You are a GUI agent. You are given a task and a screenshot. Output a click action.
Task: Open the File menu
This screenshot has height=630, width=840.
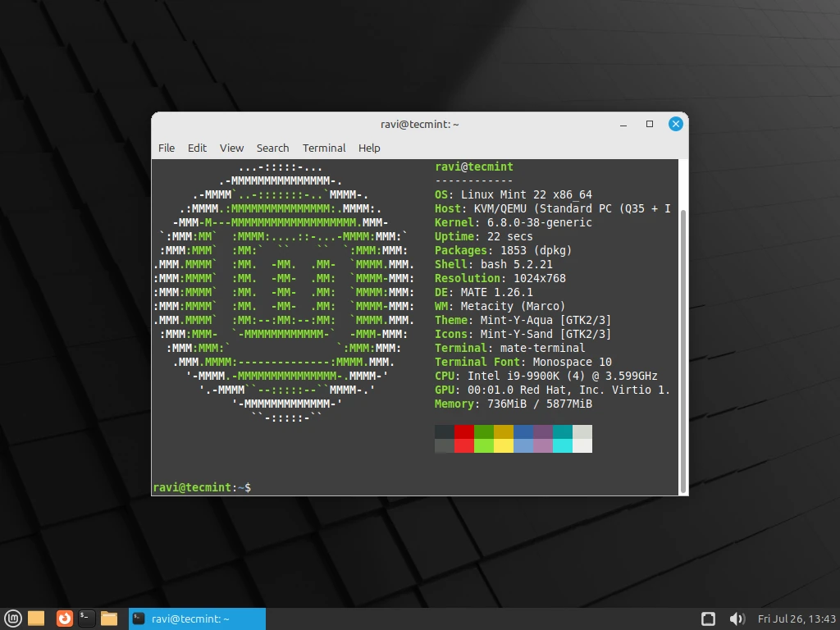coord(167,148)
